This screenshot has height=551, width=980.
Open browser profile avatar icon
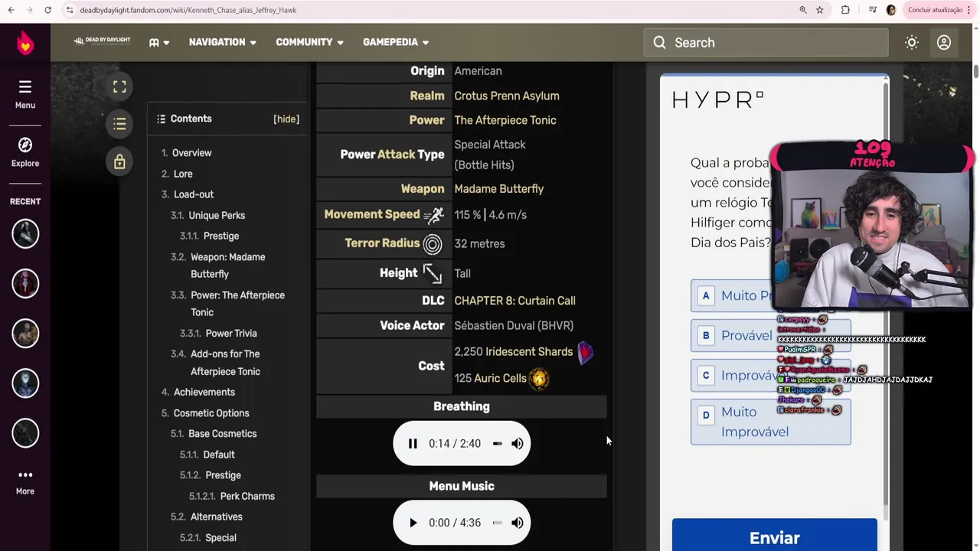pos(890,10)
